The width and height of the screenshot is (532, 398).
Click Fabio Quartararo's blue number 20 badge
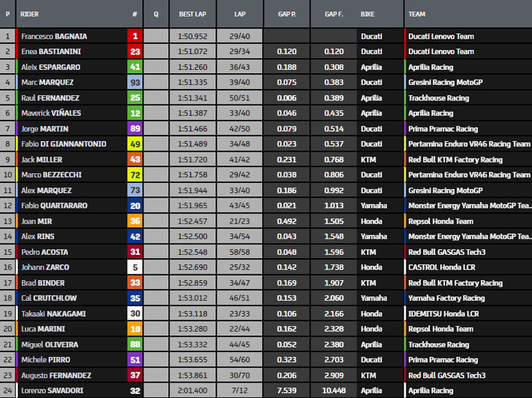tap(135, 206)
